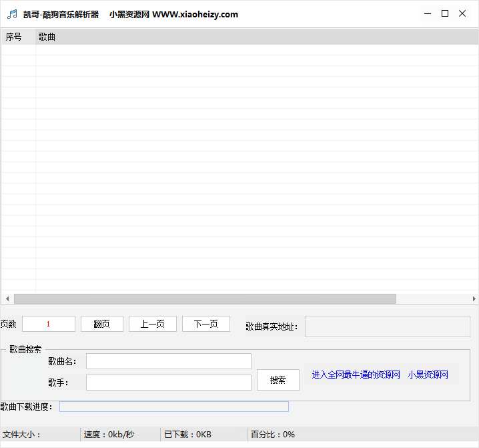Go to next page with 下一页
The image size is (479, 448).
coord(206,324)
